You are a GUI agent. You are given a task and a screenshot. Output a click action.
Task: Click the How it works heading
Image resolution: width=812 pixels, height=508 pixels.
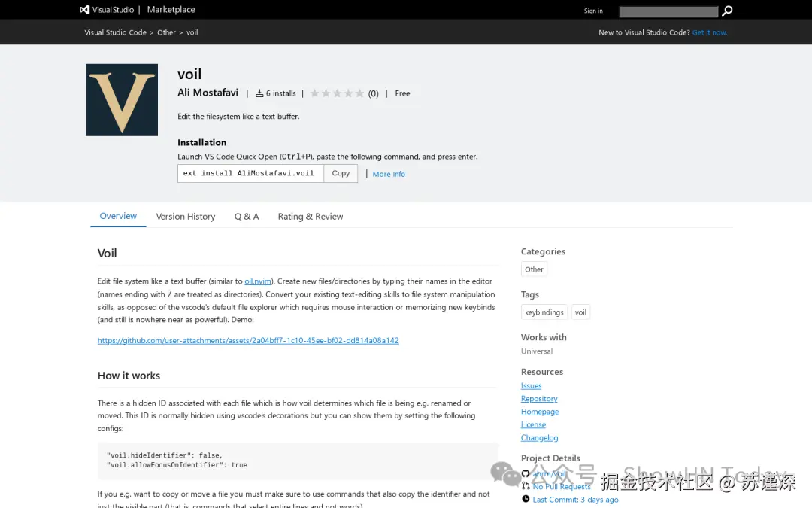[x=129, y=376]
